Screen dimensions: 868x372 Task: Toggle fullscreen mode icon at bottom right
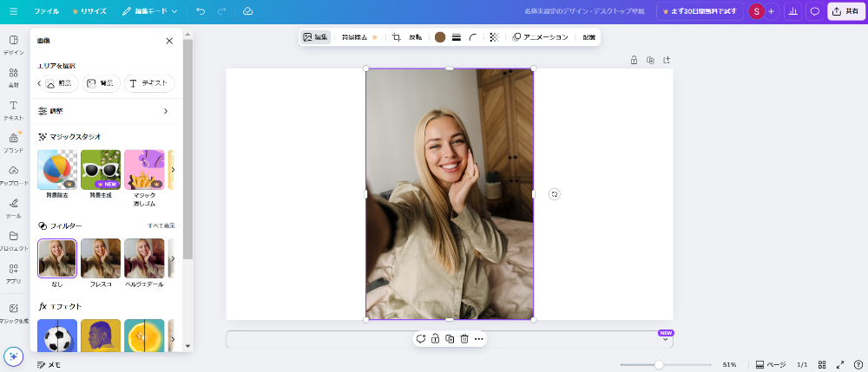(x=840, y=364)
